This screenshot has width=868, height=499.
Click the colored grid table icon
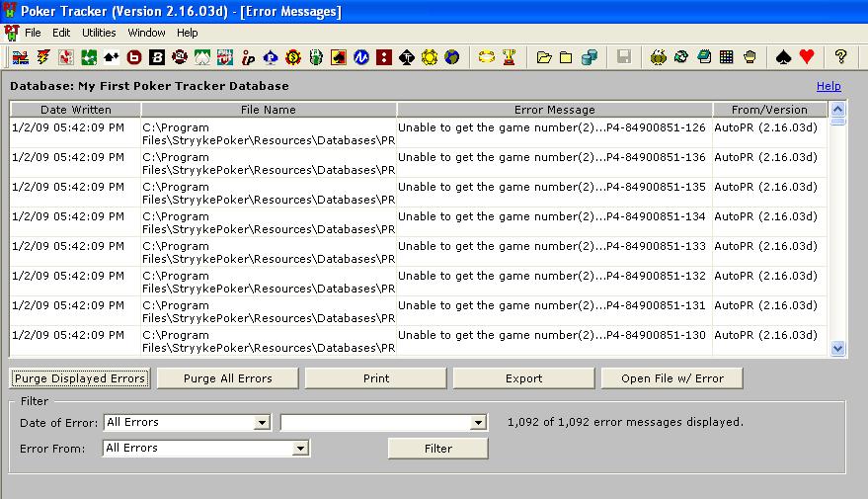(727, 57)
